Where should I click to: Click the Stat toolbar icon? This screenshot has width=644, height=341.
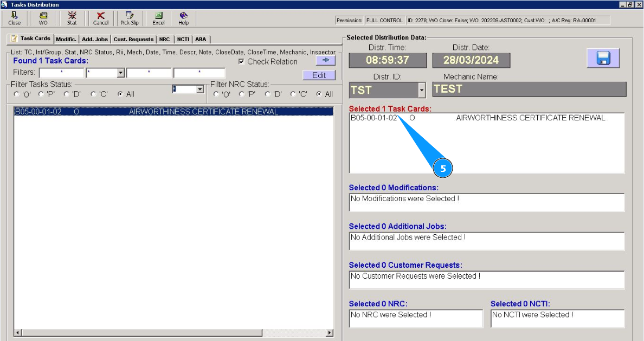click(72, 18)
